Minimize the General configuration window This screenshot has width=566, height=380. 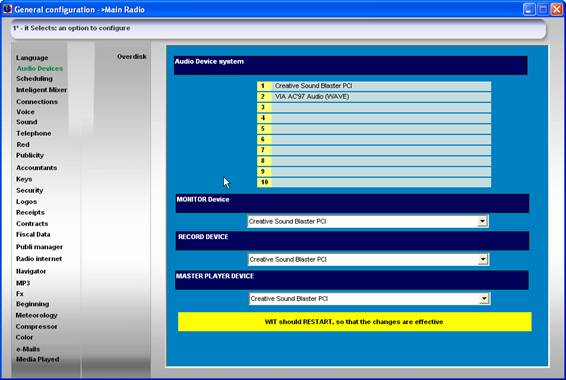pos(529,9)
